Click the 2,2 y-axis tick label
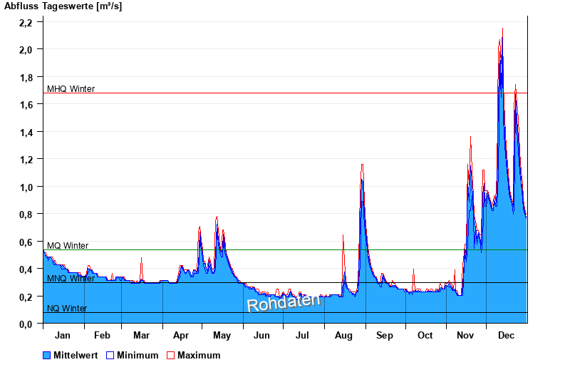 point(26,23)
